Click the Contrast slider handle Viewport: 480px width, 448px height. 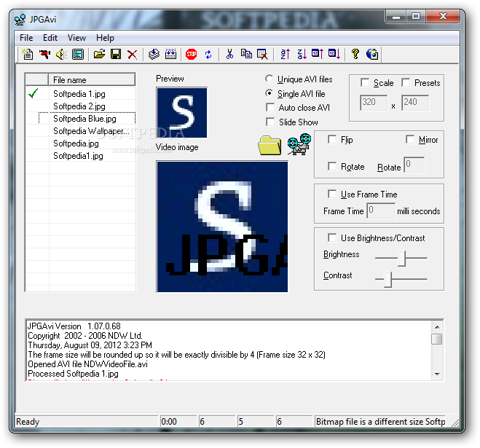click(387, 279)
